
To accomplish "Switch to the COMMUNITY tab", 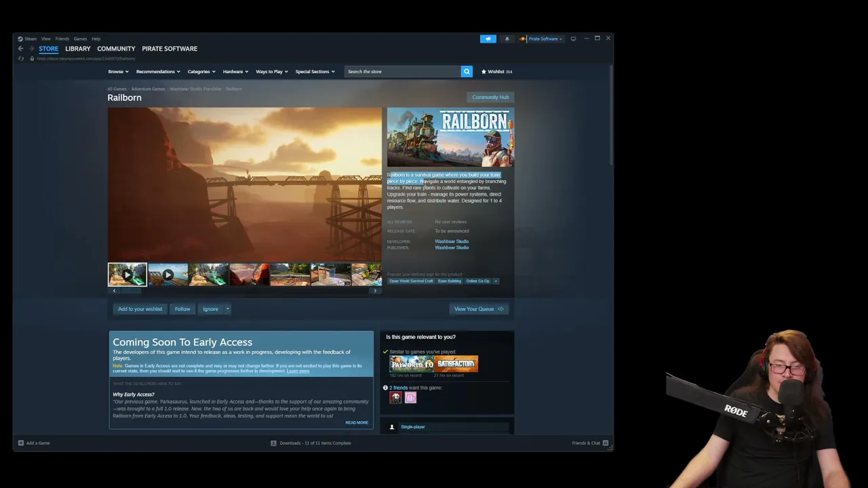I will click(x=116, y=49).
